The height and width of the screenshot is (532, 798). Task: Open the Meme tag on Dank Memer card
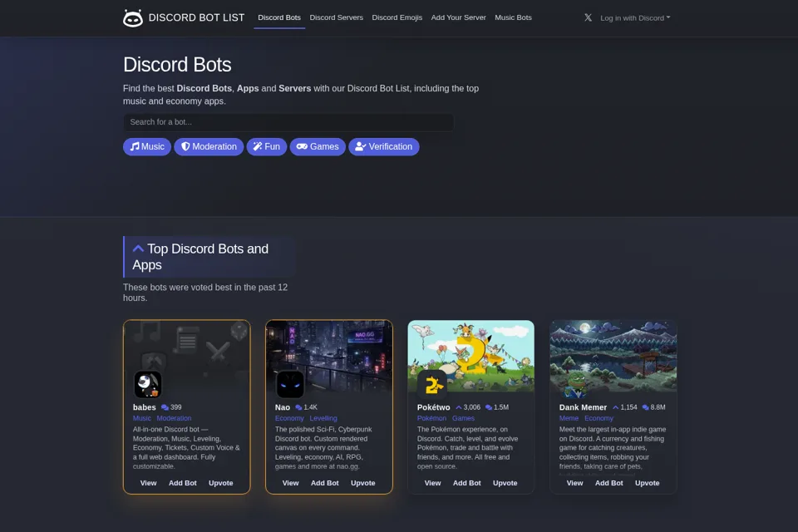coord(569,418)
